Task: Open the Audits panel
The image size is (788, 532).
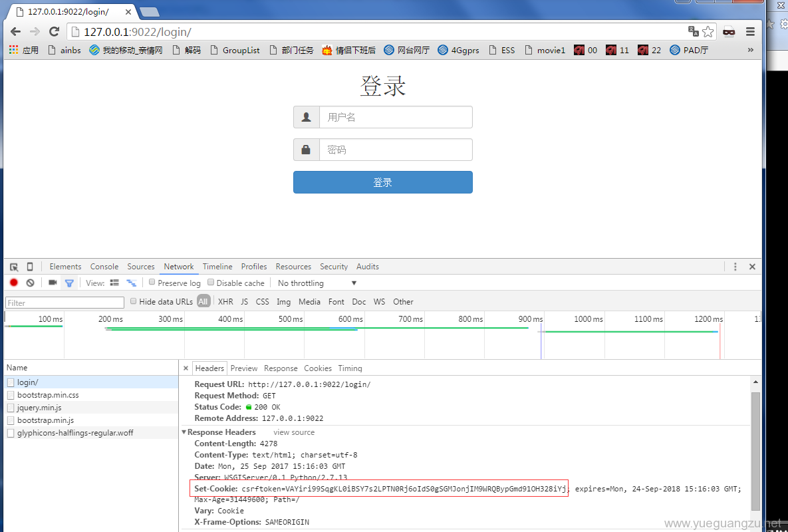Action: 368,267
